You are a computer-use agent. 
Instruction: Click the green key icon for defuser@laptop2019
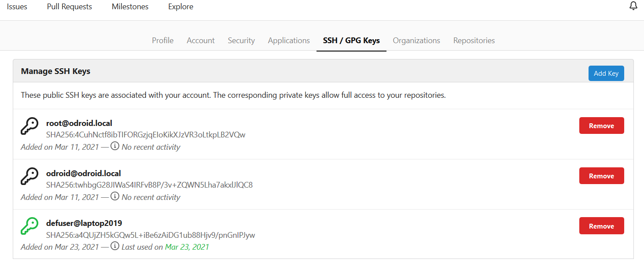[x=30, y=226]
